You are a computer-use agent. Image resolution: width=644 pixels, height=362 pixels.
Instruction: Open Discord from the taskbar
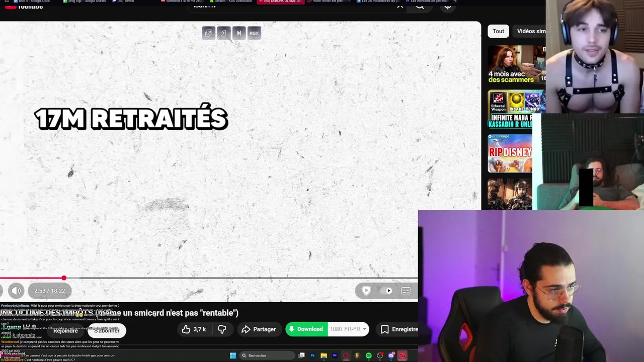[x=391, y=355]
